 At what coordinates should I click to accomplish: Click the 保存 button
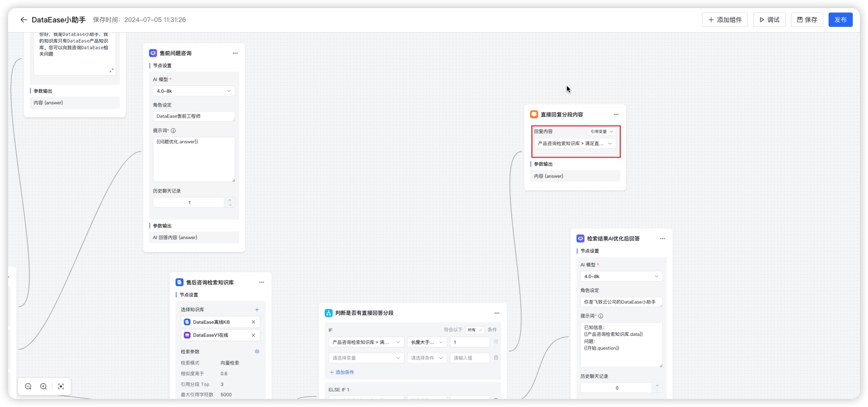807,20
